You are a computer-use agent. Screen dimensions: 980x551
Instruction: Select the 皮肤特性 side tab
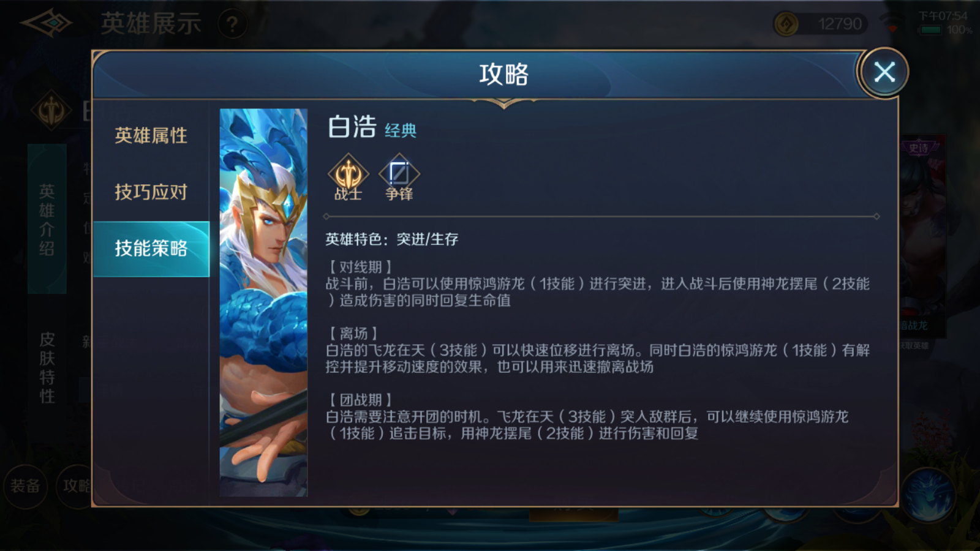click(47, 367)
